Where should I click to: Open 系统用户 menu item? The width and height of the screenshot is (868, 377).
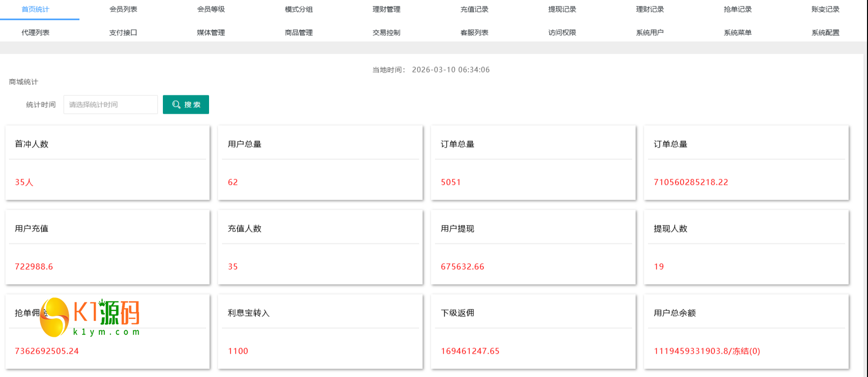(x=650, y=33)
